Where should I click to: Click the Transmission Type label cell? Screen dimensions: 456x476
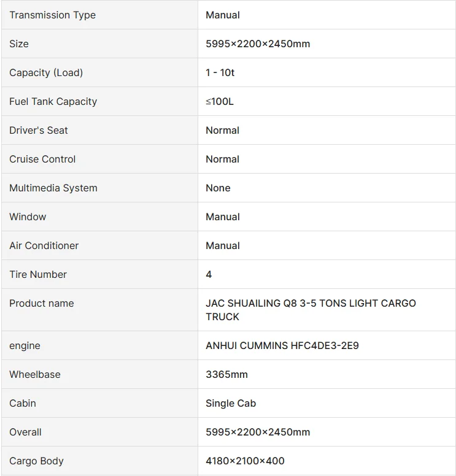coord(53,15)
